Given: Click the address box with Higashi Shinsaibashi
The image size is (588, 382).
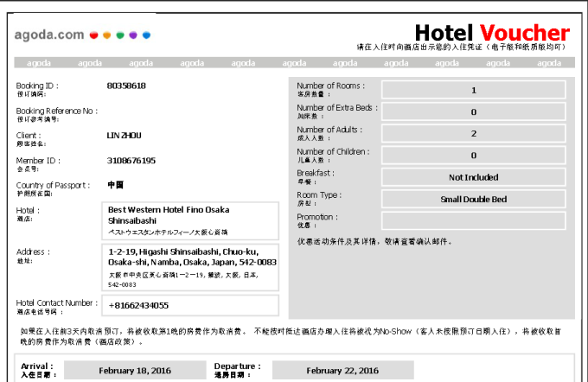Looking at the screenshot, I should (190, 267).
